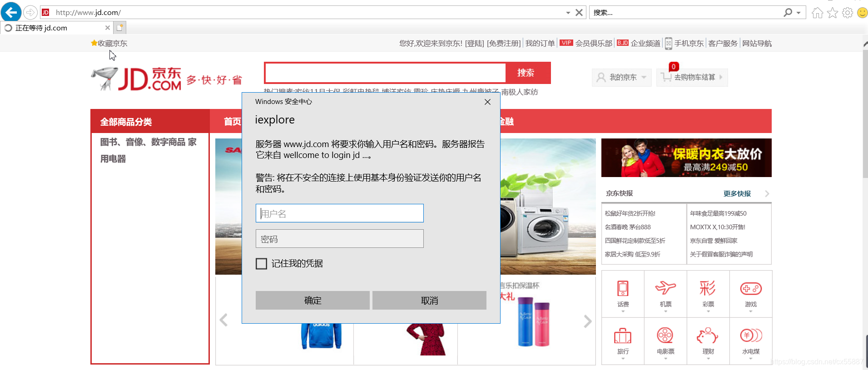Open news item MOXTX X,10:30开售!

pos(718,227)
